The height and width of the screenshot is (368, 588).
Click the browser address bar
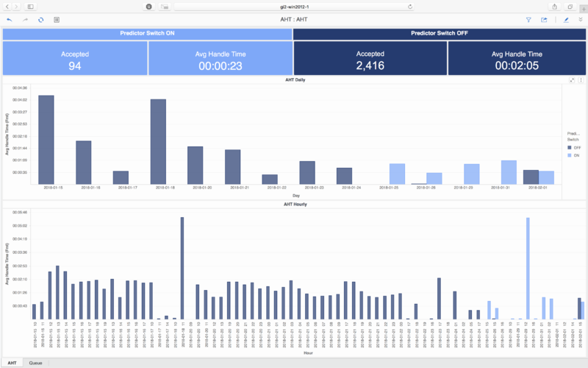(x=294, y=6)
